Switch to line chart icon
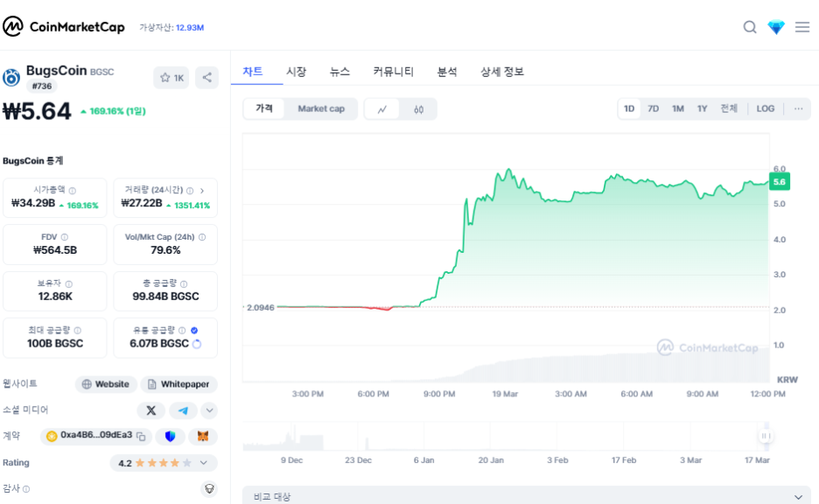 tap(382, 109)
